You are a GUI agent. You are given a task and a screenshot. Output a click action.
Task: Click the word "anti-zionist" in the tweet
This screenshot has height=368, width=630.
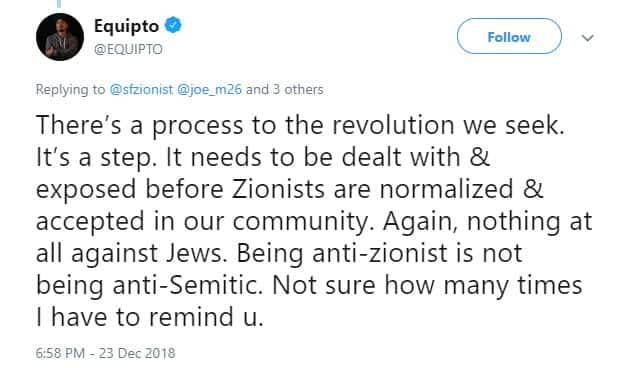(x=380, y=253)
